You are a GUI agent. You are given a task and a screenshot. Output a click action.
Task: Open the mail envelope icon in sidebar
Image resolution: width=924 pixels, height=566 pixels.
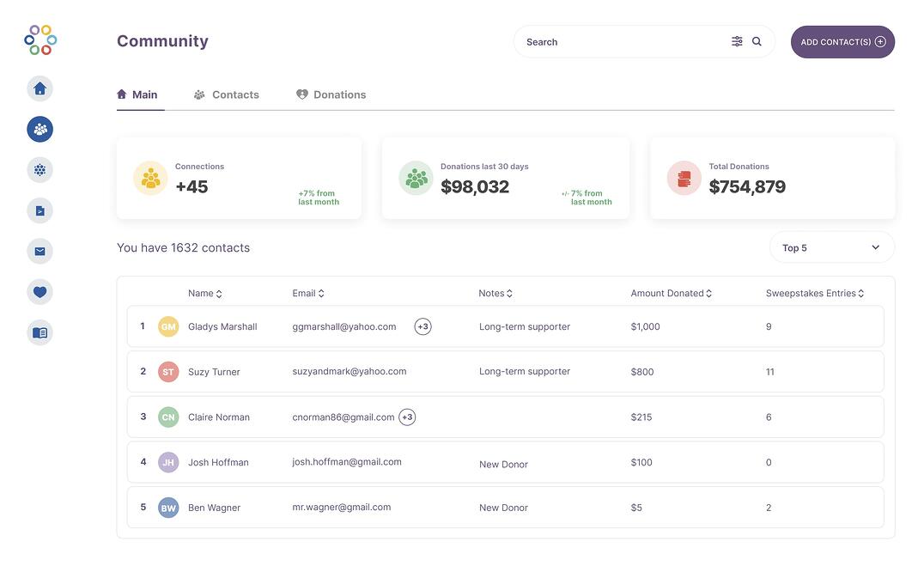tap(40, 251)
